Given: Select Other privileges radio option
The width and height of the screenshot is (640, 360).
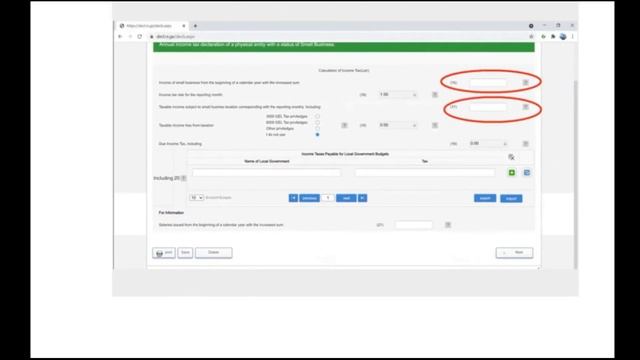Looking at the screenshot, I should point(317,129).
